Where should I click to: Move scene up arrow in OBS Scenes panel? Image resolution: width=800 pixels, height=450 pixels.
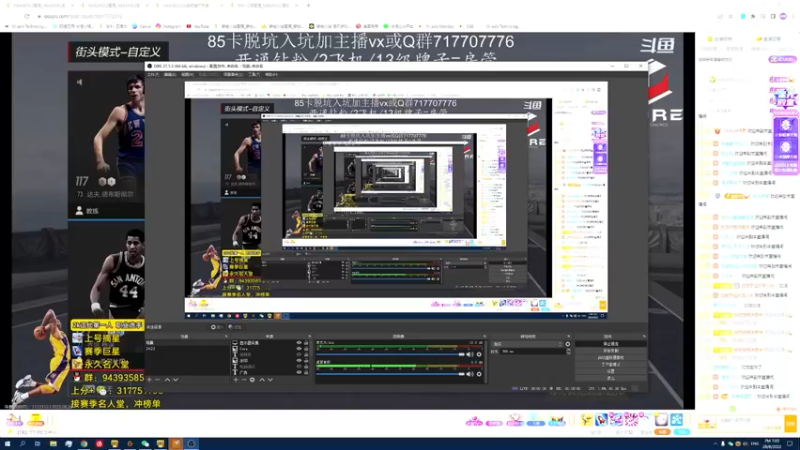click(167, 380)
